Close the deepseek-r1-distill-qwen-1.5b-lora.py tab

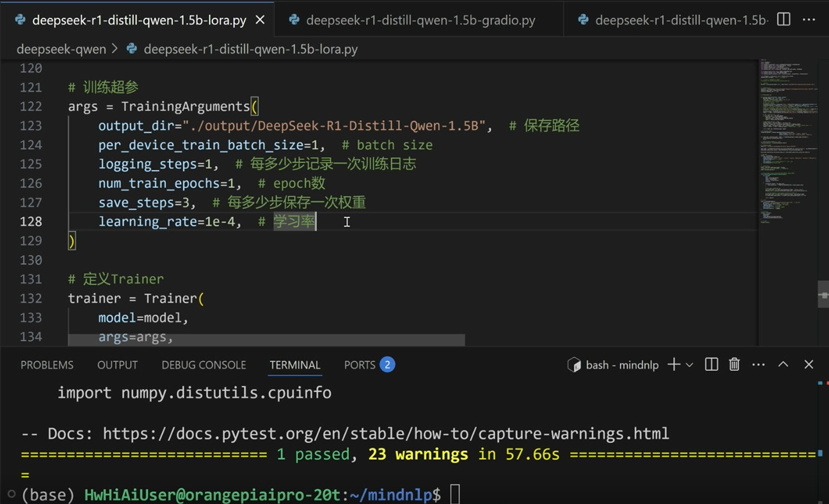tap(260, 20)
